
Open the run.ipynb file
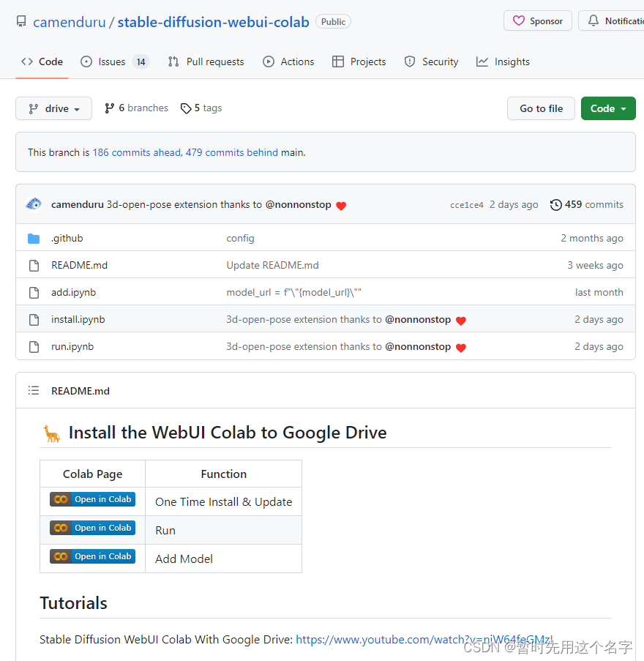72,346
